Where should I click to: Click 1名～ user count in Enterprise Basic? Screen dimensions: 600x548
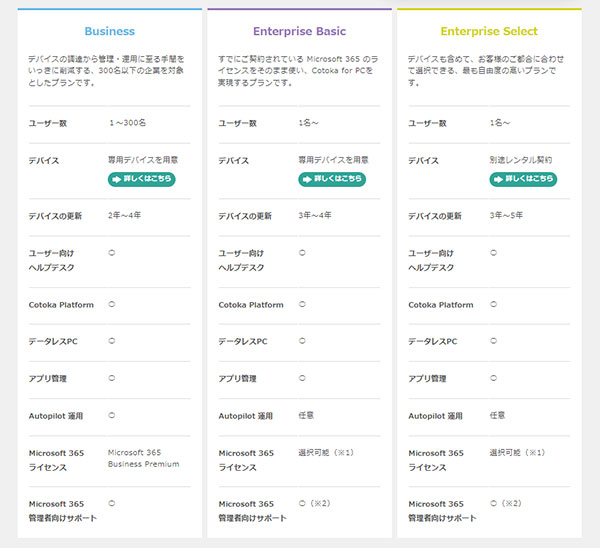tap(308, 123)
